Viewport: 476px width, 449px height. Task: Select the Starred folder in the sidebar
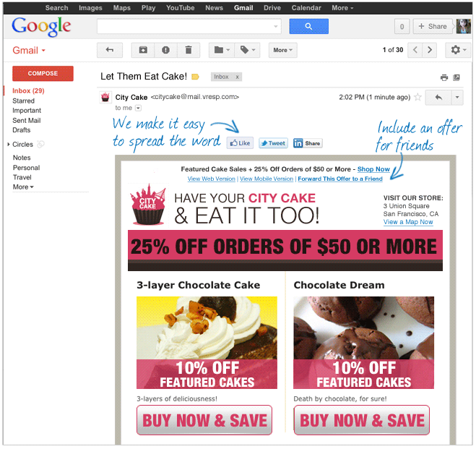pyautogui.click(x=23, y=101)
